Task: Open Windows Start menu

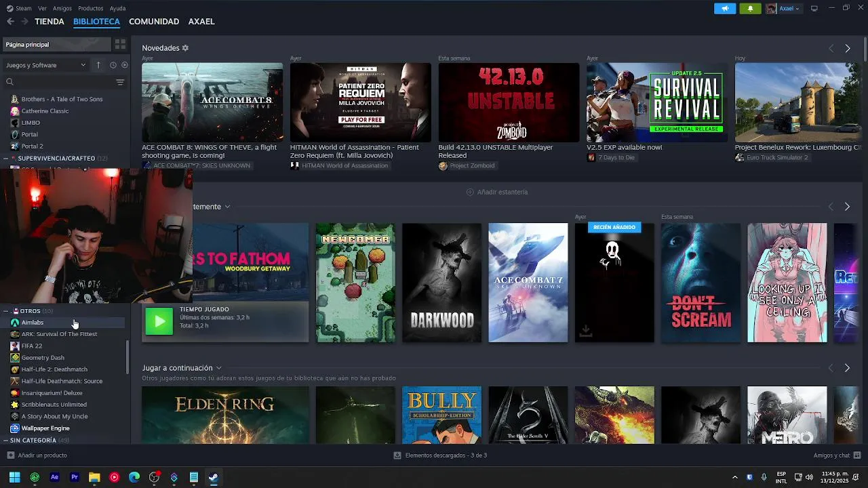Action: [x=14, y=477]
